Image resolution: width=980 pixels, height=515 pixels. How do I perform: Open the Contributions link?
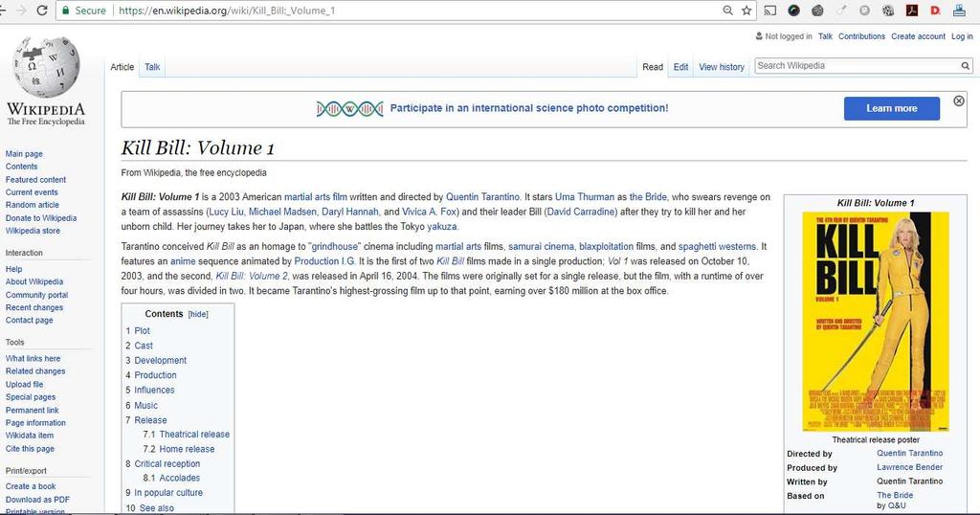[861, 36]
